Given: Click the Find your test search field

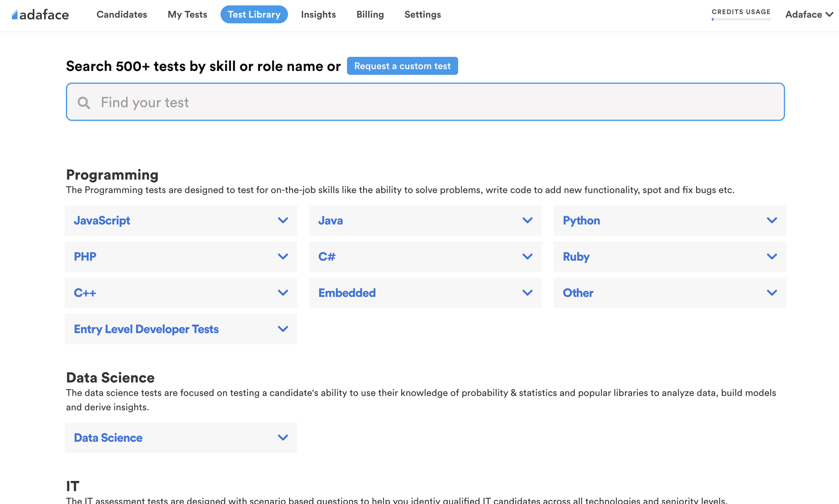Looking at the screenshot, I should tap(425, 102).
